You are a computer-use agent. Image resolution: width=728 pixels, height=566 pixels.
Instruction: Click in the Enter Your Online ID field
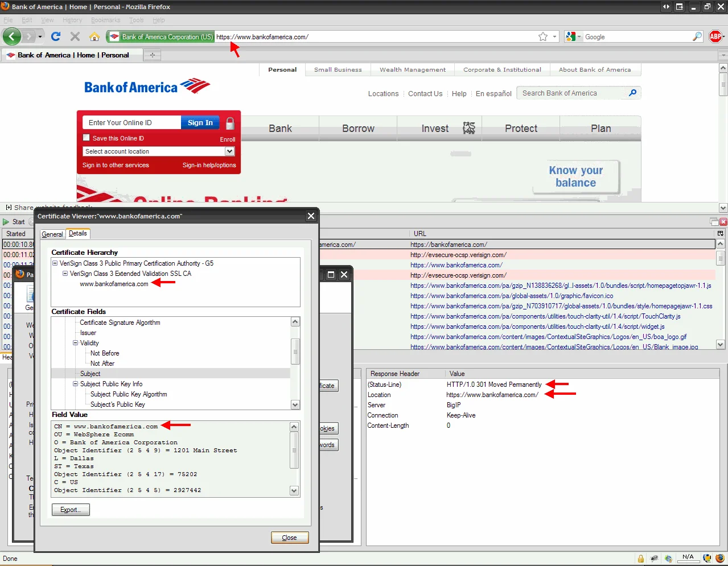pyautogui.click(x=132, y=122)
